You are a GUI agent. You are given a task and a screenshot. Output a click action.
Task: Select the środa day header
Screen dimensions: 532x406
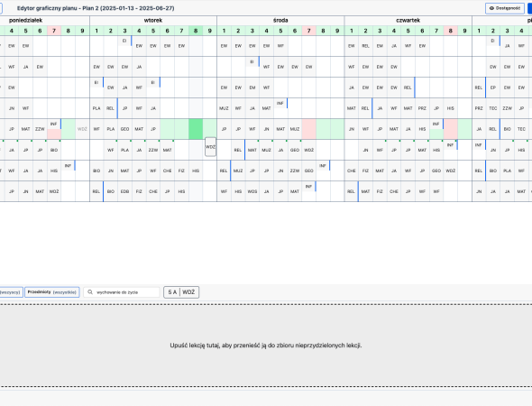[x=280, y=21]
